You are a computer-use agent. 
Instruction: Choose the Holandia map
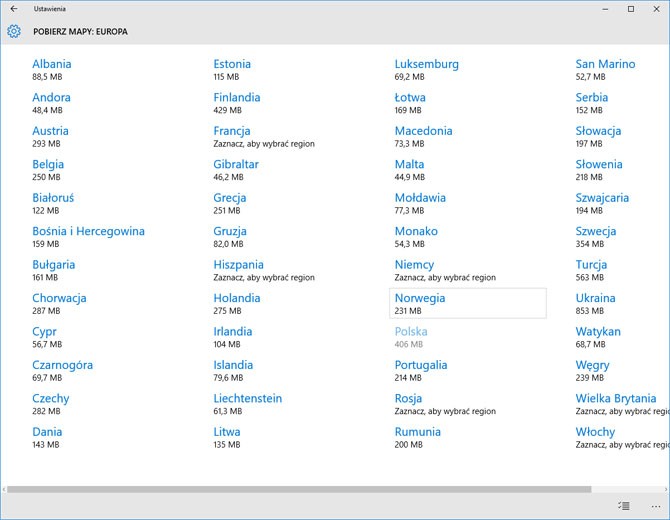pyautogui.click(x=237, y=304)
